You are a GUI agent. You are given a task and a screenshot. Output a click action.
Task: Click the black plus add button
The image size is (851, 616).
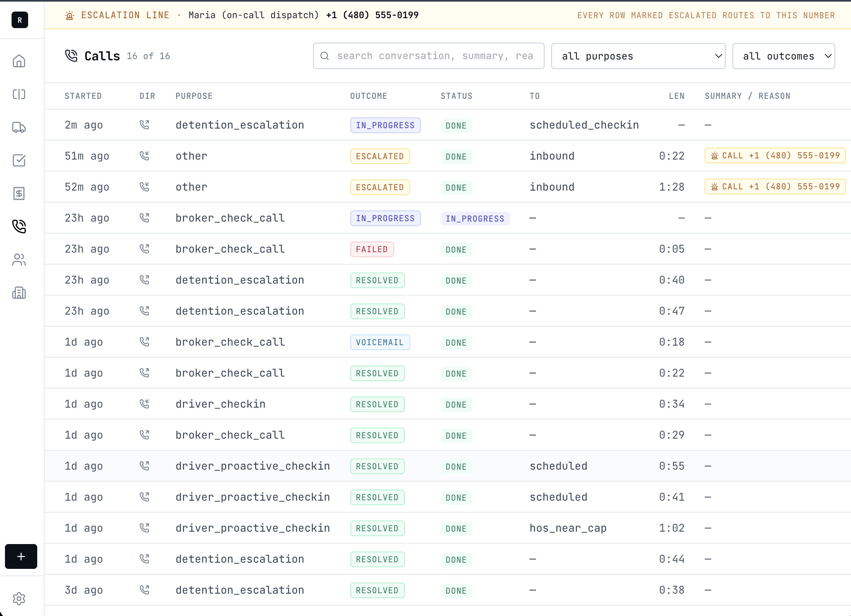click(21, 556)
